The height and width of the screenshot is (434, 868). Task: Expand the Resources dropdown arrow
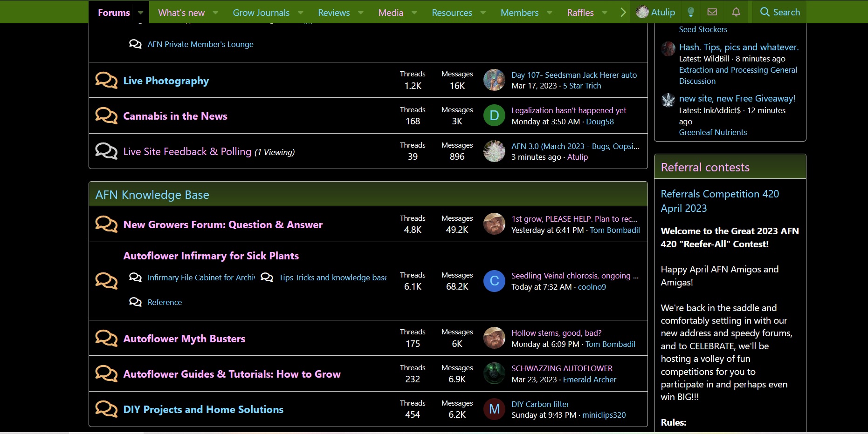(x=483, y=13)
